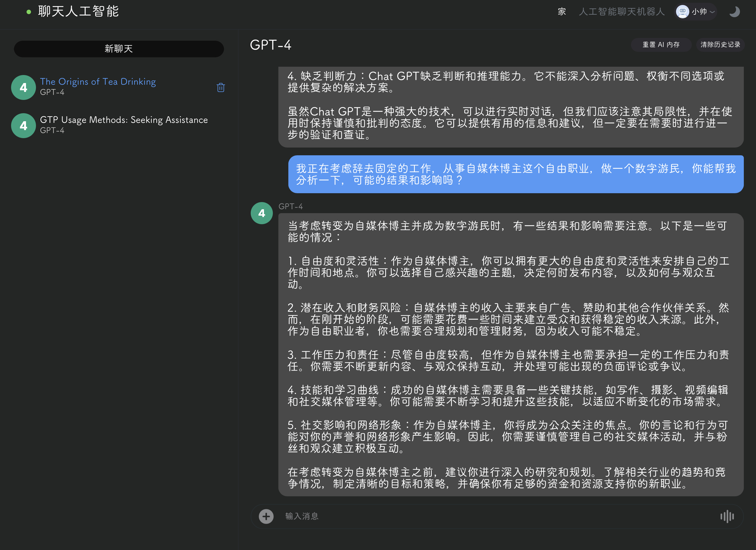Click the 聊天人工智能 app title
Viewport: 756px width, 550px height.
tap(78, 11)
